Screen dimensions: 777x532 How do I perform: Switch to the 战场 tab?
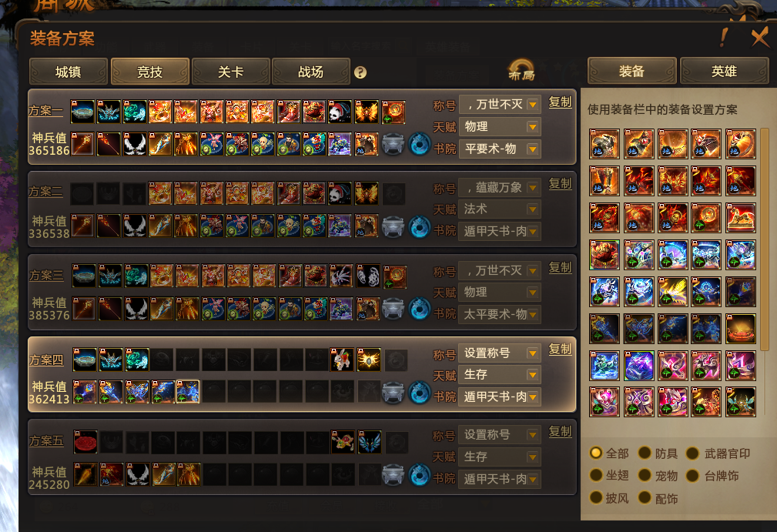[x=310, y=72]
